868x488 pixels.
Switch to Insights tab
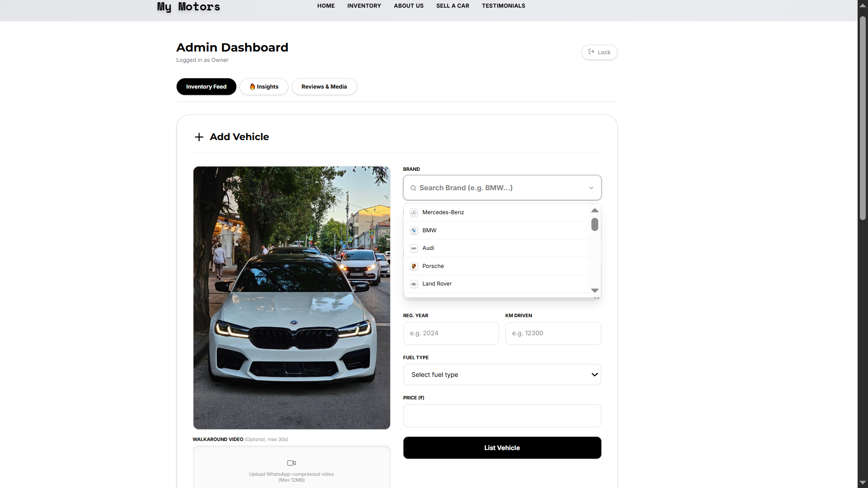pos(264,87)
